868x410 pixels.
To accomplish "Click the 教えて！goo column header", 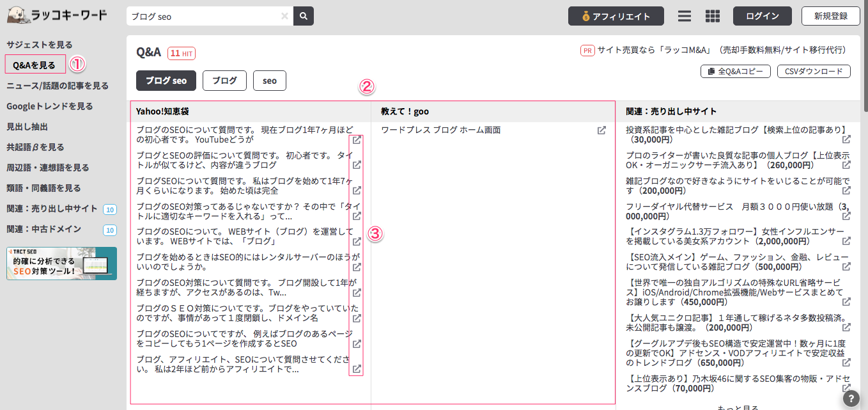I will click(x=405, y=111).
